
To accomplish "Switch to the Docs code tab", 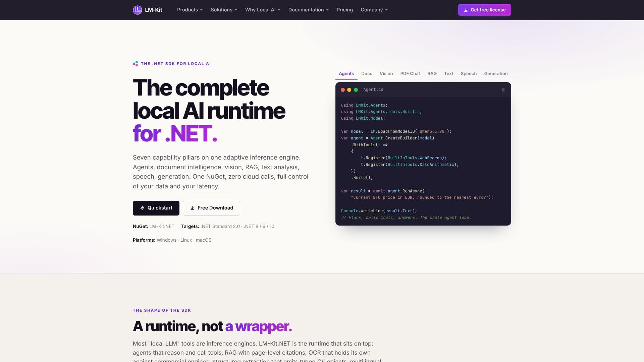I will pyautogui.click(x=367, y=74).
